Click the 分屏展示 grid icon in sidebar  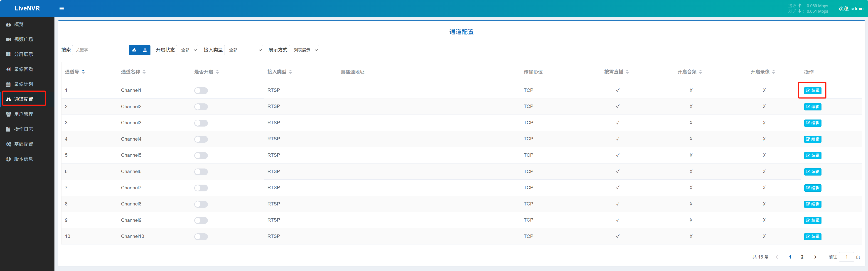(8, 54)
